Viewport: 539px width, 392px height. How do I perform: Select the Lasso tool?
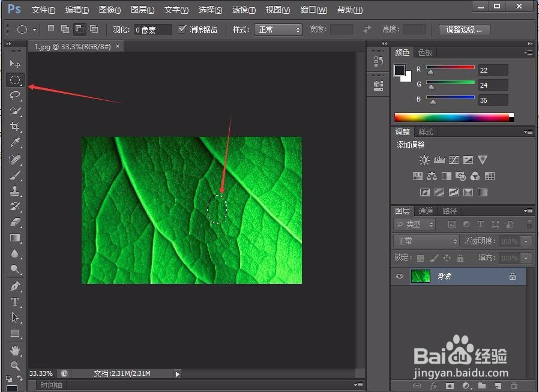pyautogui.click(x=15, y=95)
